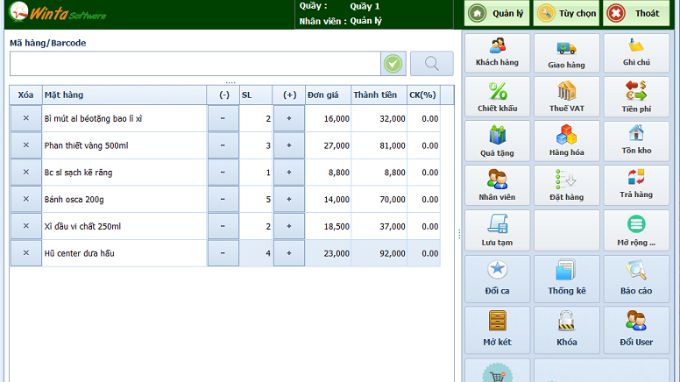Click the Mã hàng/Barcode input field
This screenshot has width=680, height=382.
[x=195, y=64]
